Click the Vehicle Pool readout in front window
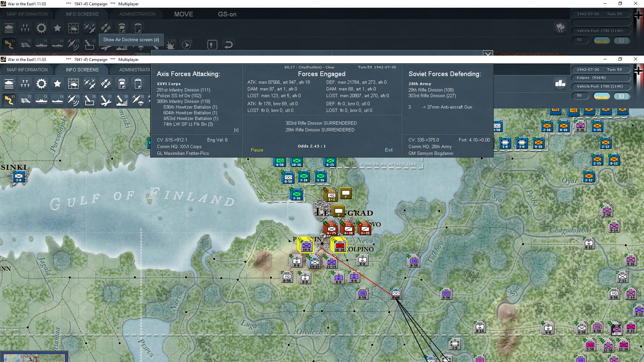Viewport: 644px width, 362px height. click(600, 86)
